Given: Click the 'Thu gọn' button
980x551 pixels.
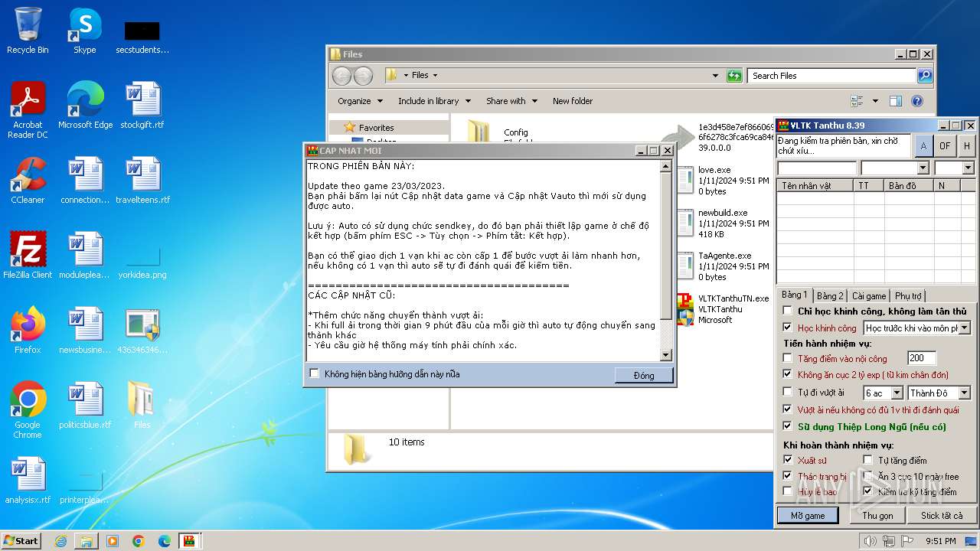Looking at the screenshot, I should [877, 516].
